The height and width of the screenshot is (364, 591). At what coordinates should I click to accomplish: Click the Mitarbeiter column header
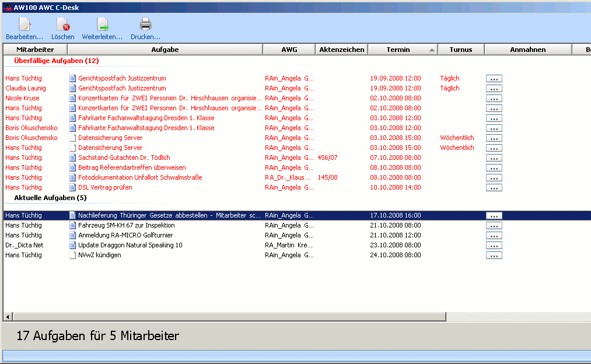point(35,50)
